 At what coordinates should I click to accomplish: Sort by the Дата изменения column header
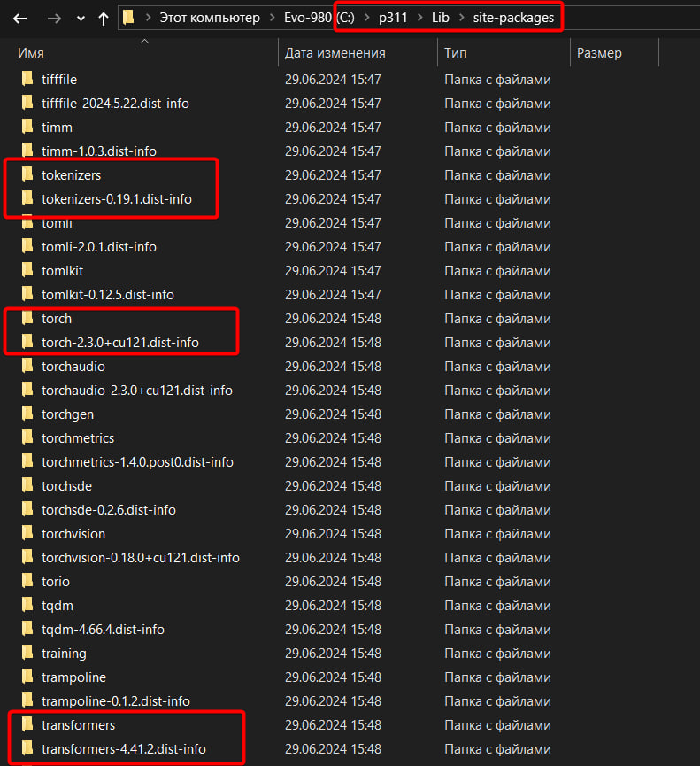click(x=335, y=53)
